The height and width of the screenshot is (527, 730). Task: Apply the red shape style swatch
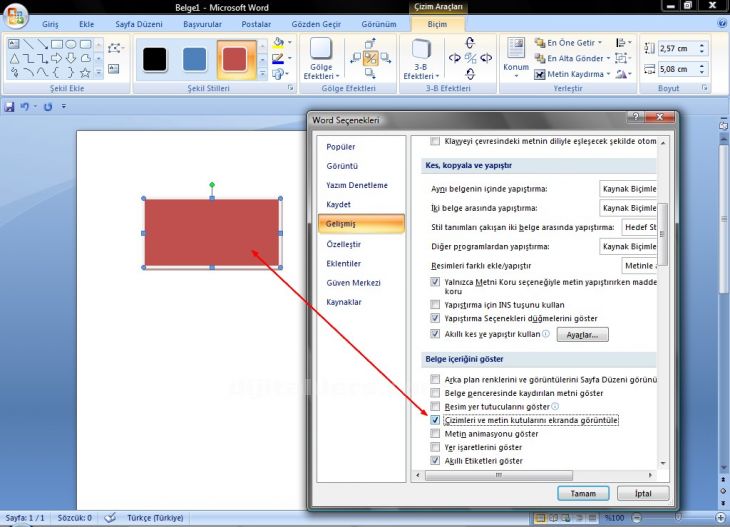coord(236,60)
